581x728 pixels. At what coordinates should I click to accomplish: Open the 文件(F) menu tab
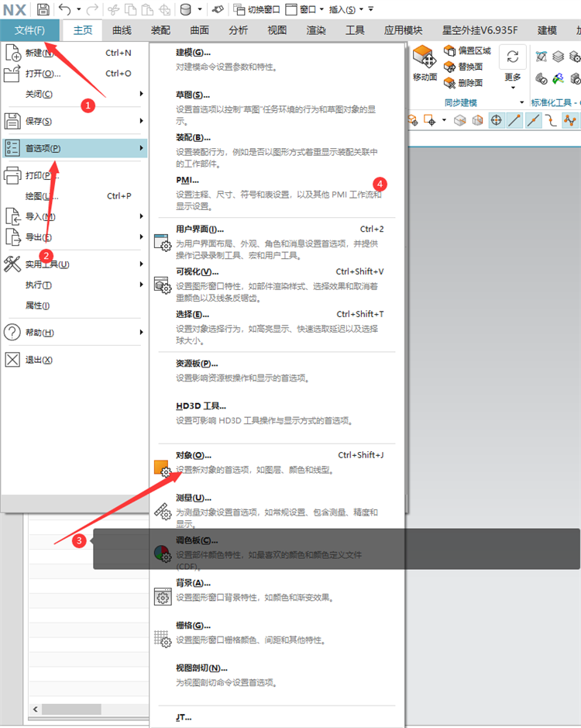29,30
